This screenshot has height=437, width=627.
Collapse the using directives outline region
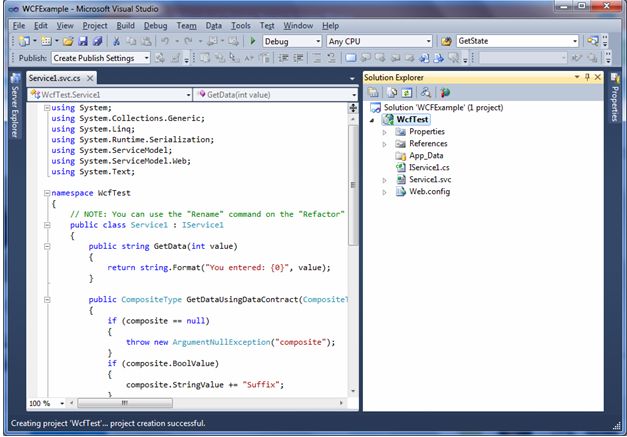click(46, 108)
